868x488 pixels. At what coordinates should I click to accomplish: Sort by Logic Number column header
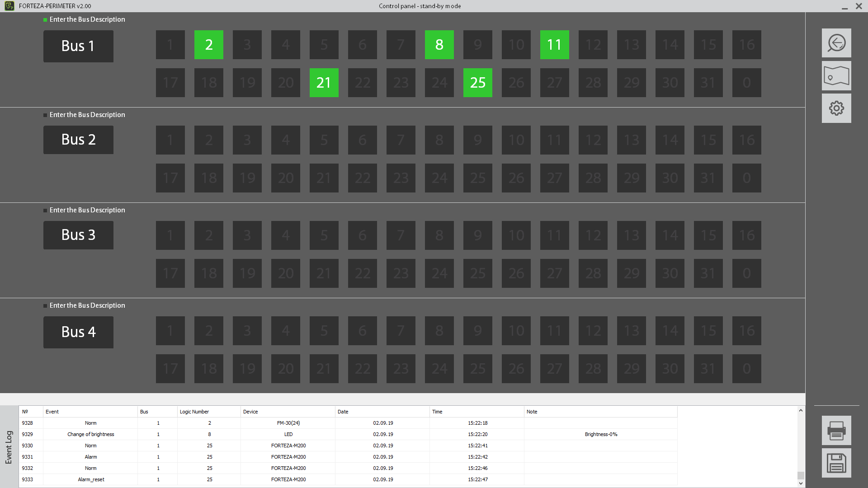click(x=209, y=412)
